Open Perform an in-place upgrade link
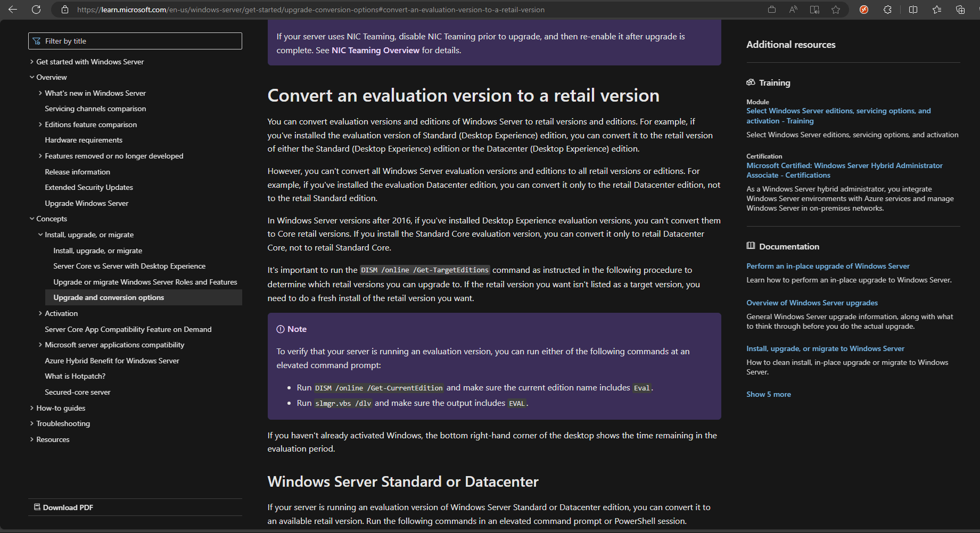The width and height of the screenshot is (980, 533). coord(828,266)
